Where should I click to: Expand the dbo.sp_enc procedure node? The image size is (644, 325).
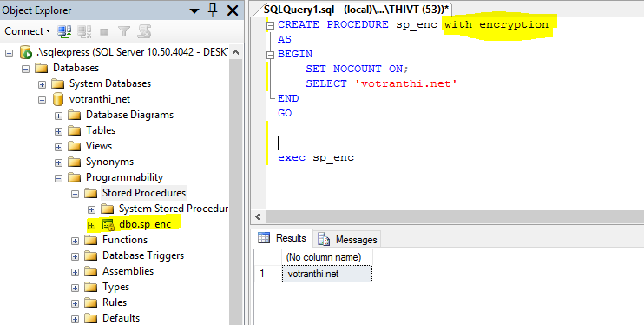(x=91, y=225)
